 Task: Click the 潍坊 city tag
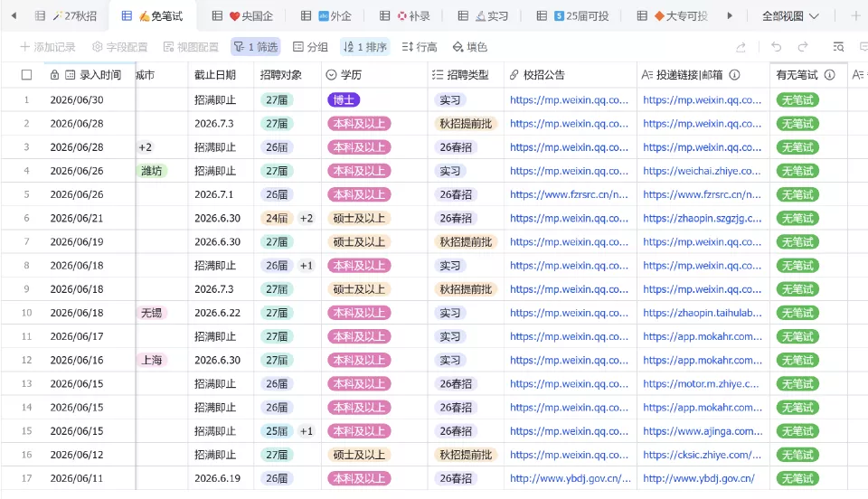pyautogui.click(x=152, y=171)
